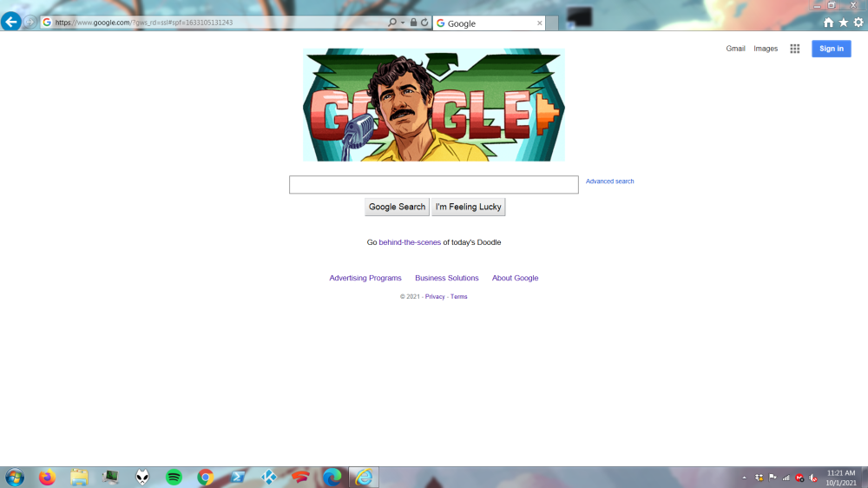This screenshot has height=488, width=868.
Task: Click the I'm Feeling Lucky button
Action: coord(468,207)
